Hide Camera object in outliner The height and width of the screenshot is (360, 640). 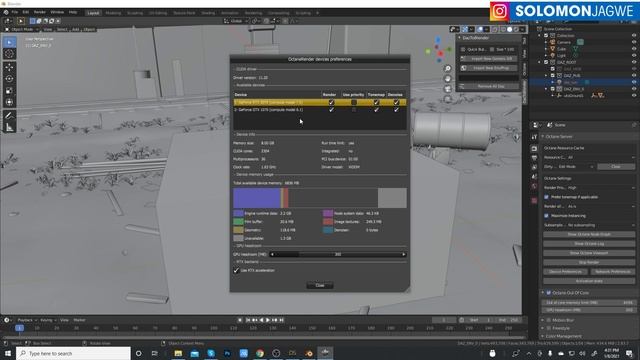pos(634,42)
